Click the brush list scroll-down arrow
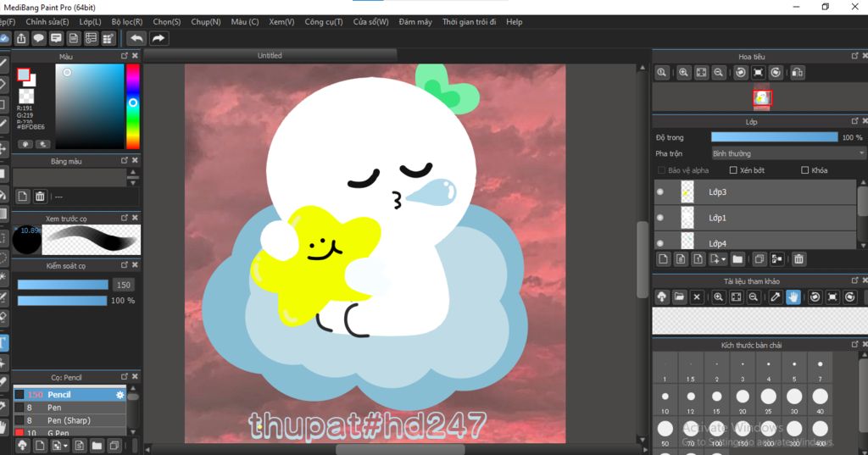This screenshot has width=868, height=455. pyautogui.click(x=133, y=432)
